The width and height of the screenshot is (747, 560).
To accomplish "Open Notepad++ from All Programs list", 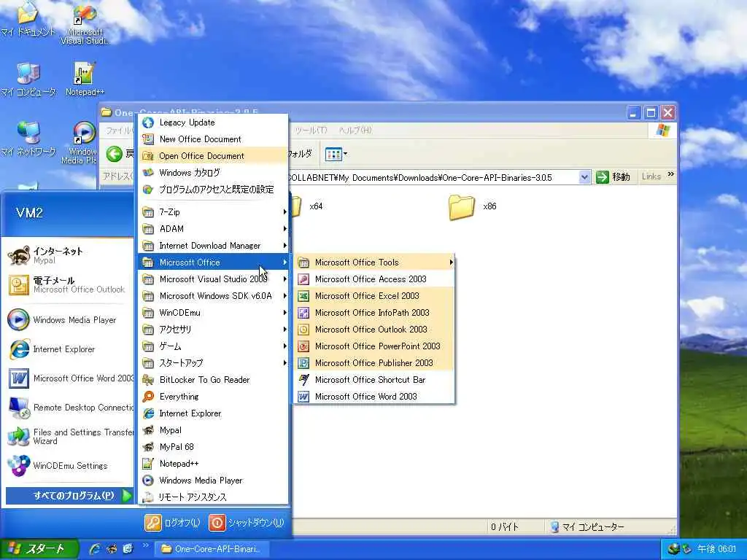I will tap(213, 463).
